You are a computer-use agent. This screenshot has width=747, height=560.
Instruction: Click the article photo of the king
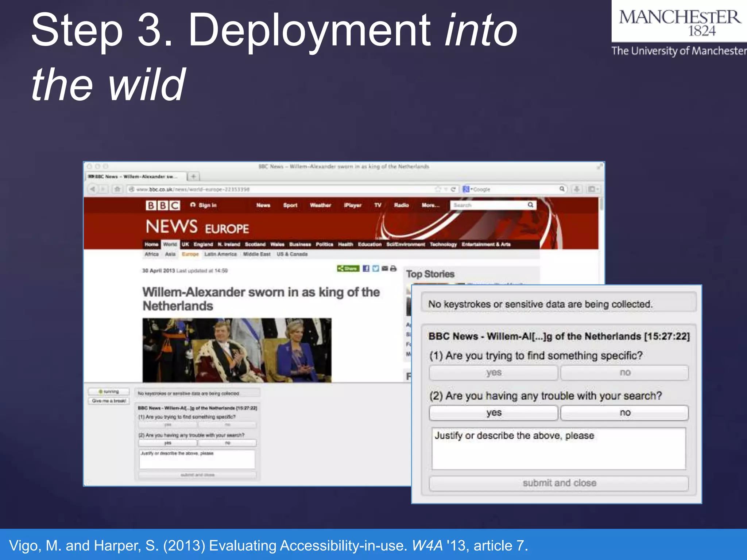point(237,350)
